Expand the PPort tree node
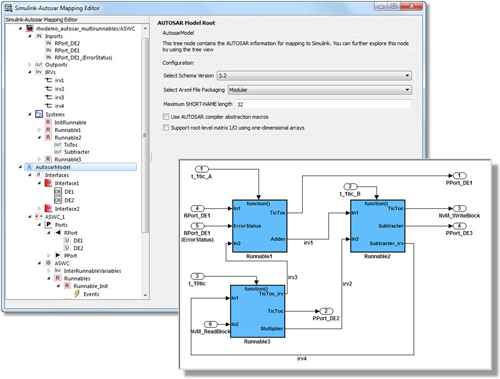 (49, 256)
